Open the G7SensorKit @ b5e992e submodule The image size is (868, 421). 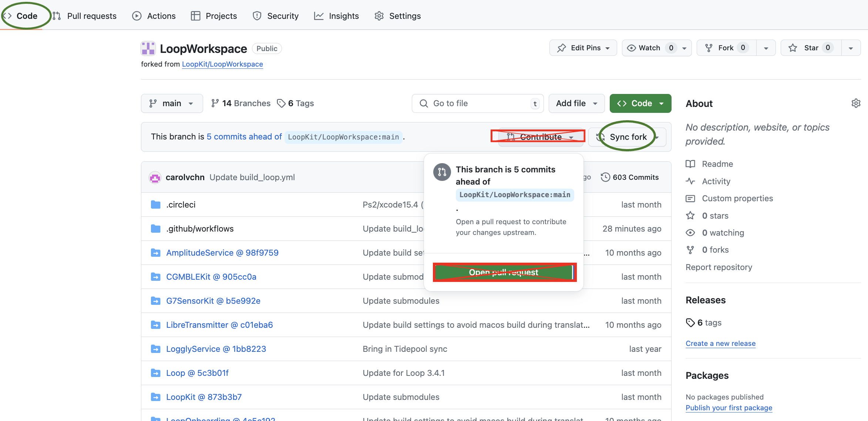click(x=213, y=301)
